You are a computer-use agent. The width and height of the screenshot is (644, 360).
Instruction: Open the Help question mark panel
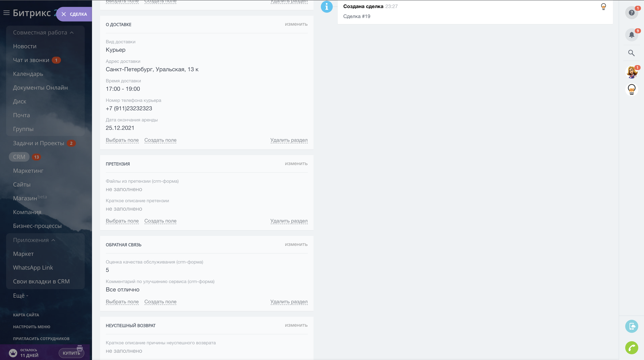click(632, 12)
